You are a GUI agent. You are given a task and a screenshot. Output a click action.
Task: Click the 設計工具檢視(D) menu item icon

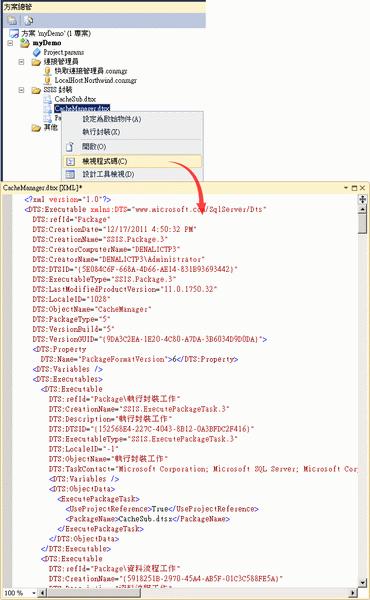70,174
